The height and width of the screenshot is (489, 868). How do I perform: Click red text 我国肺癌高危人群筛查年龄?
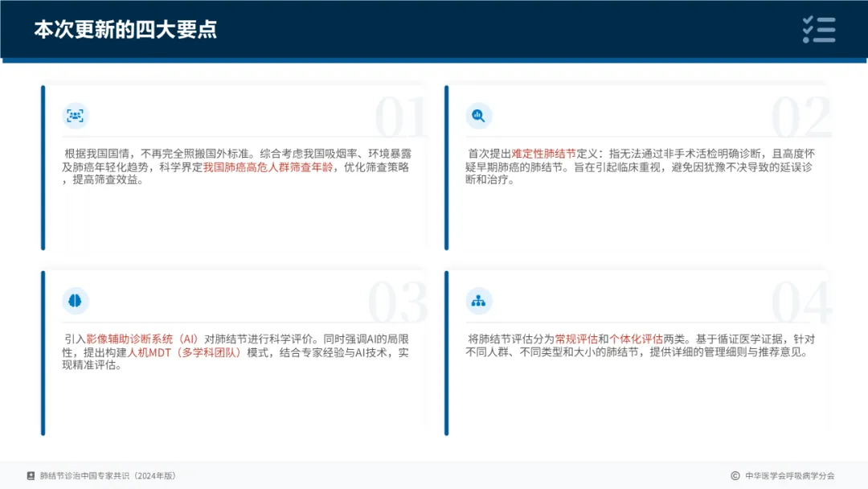(268, 167)
